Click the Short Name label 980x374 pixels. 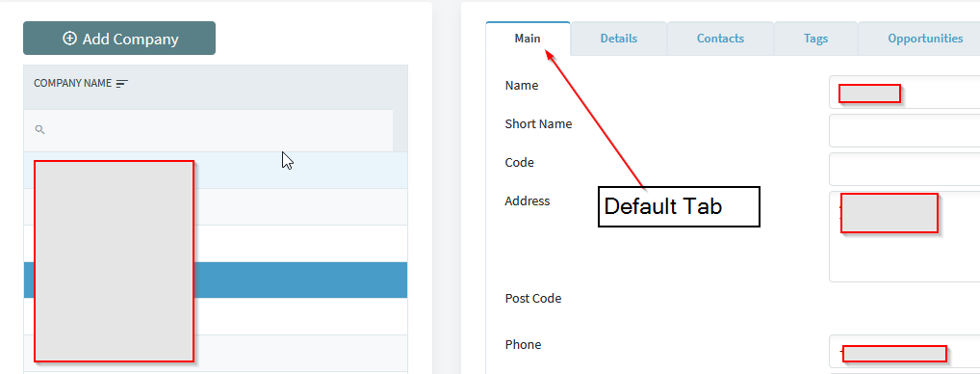[538, 123]
